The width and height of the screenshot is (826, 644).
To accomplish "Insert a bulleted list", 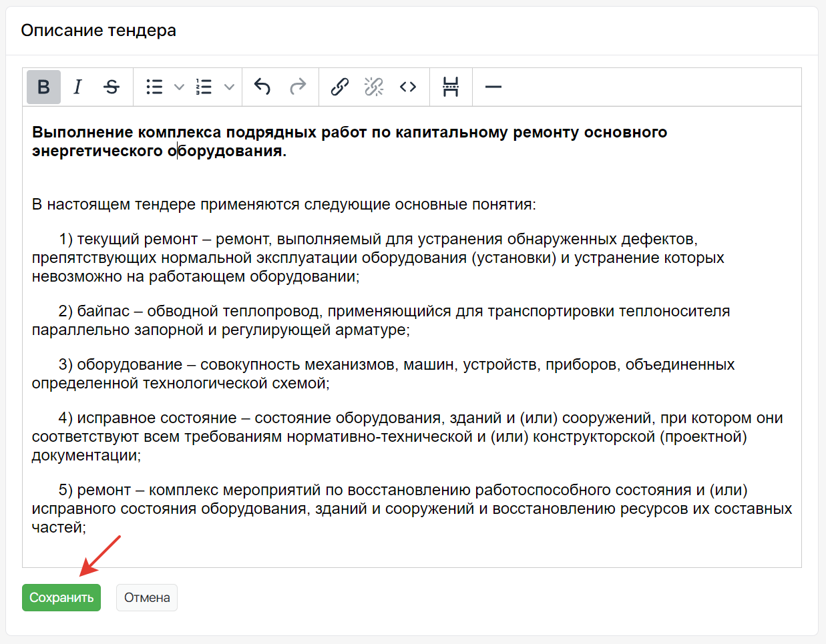I will pos(154,87).
